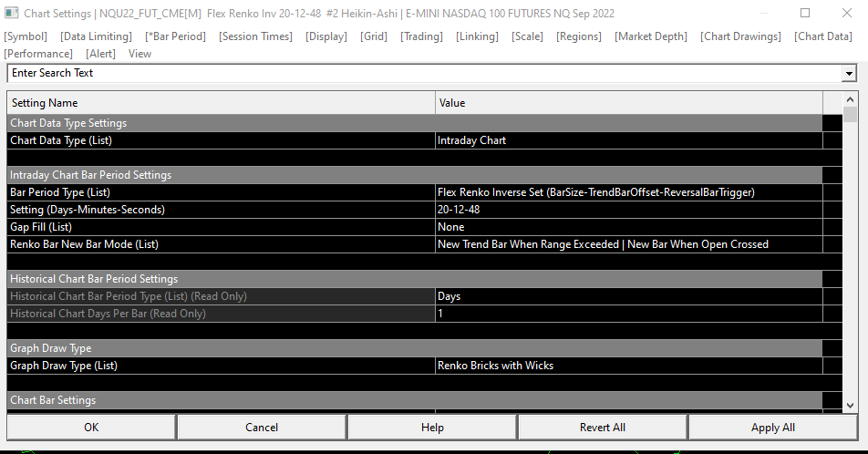
Task: Open the [Chart Drawings] tab
Action: 740,36
